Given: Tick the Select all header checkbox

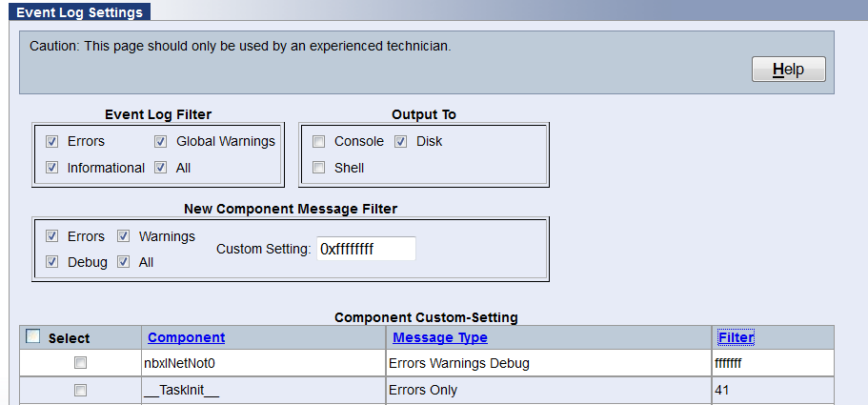Looking at the screenshot, I should pyautogui.click(x=33, y=335).
